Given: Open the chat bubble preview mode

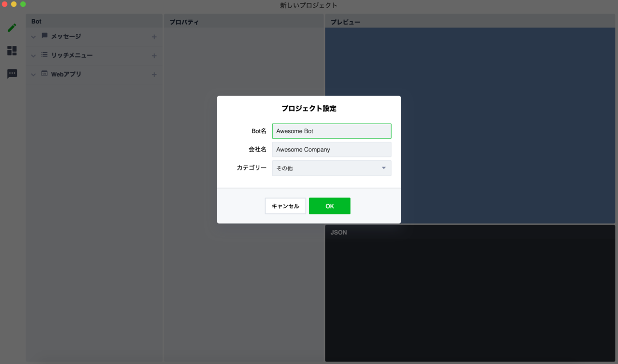Looking at the screenshot, I should pos(12,73).
